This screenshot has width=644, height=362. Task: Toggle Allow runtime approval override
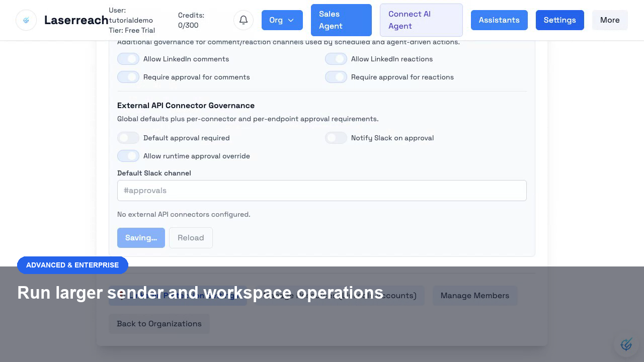128,156
